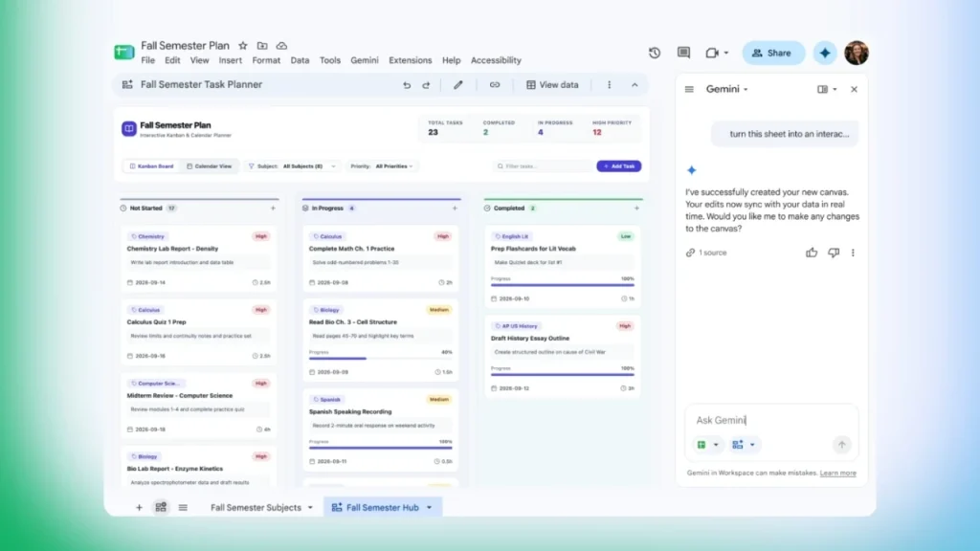Click the pencil edit icon

pos(458,85)
